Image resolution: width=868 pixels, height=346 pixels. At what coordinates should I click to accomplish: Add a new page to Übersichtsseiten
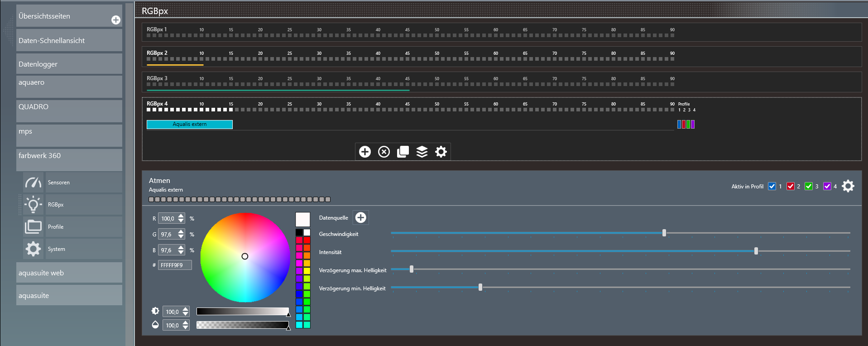(x=116, y=20)
